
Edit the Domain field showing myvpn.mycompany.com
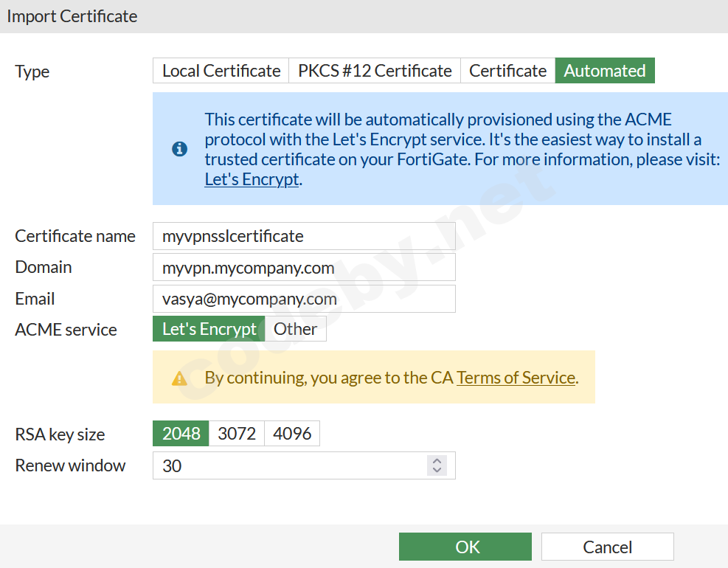(x=303, y=267)
